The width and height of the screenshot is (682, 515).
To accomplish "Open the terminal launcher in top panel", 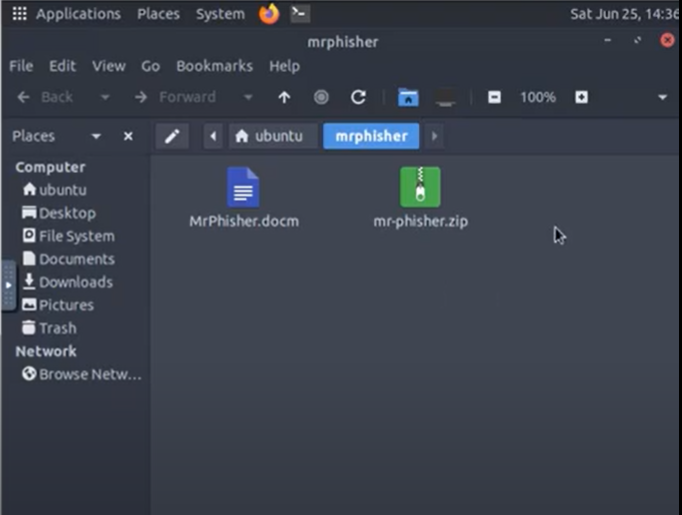I will [x=300, y=13].
